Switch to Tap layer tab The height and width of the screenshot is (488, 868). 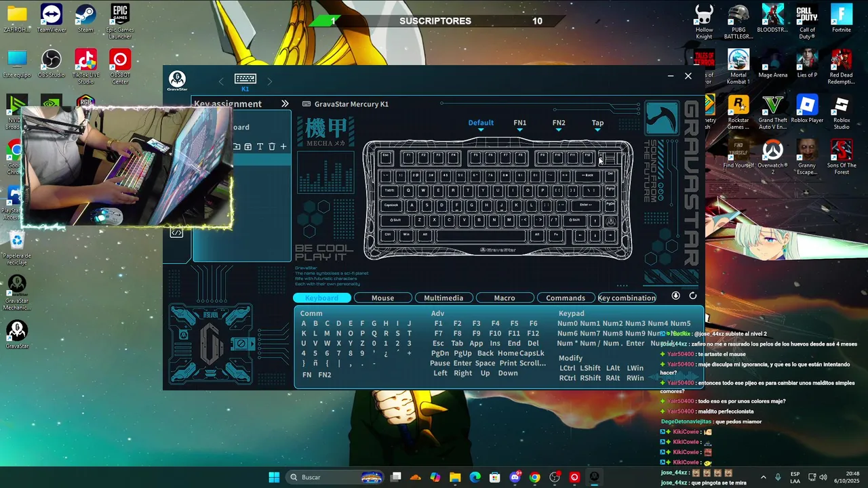597,123
